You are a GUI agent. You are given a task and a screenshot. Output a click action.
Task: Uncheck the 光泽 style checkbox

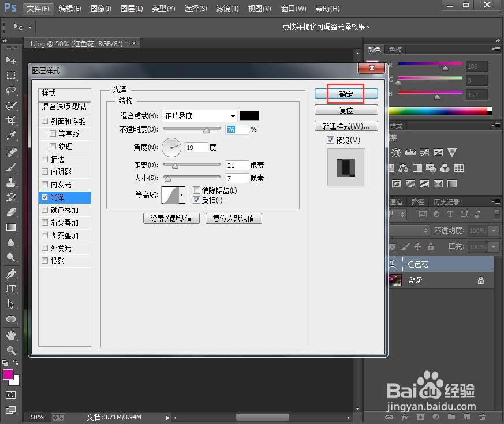pos(45,197)
